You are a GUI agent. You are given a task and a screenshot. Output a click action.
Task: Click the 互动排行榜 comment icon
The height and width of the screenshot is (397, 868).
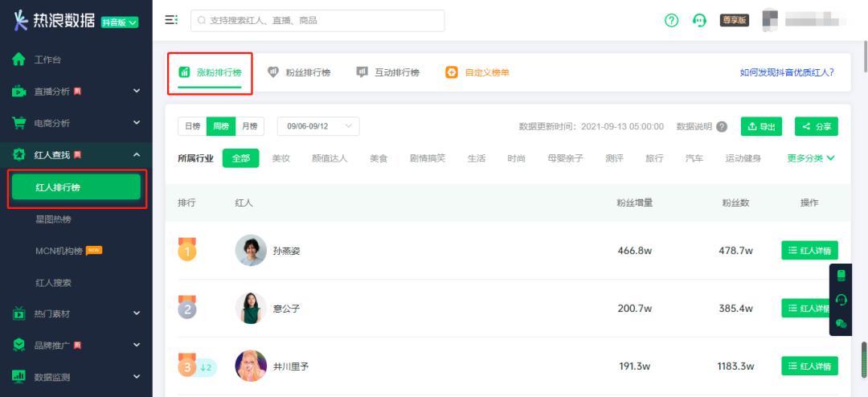(x=362, y=72)
